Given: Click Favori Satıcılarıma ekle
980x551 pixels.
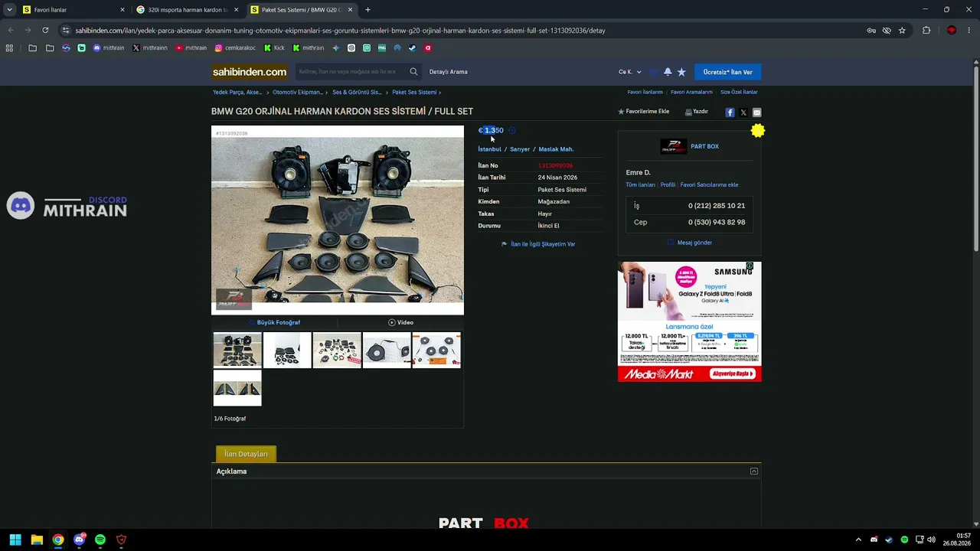Looking at the screenshot, I should [x=709, y=185].
